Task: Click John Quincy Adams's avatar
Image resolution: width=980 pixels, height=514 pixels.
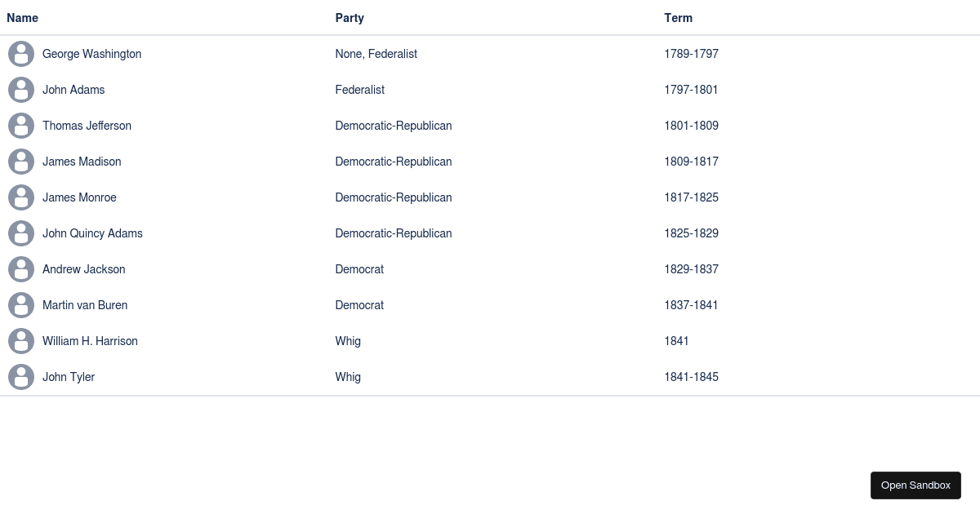Action: tap(21, 233)
